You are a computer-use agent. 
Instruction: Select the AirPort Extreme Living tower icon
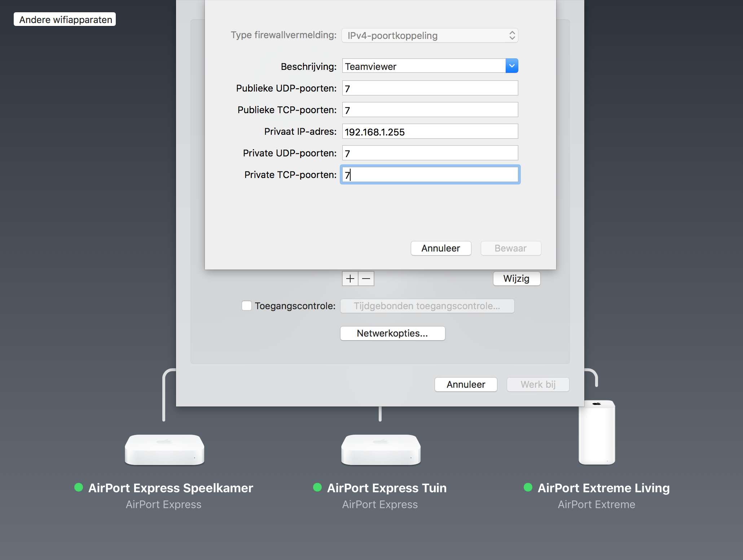597,432
